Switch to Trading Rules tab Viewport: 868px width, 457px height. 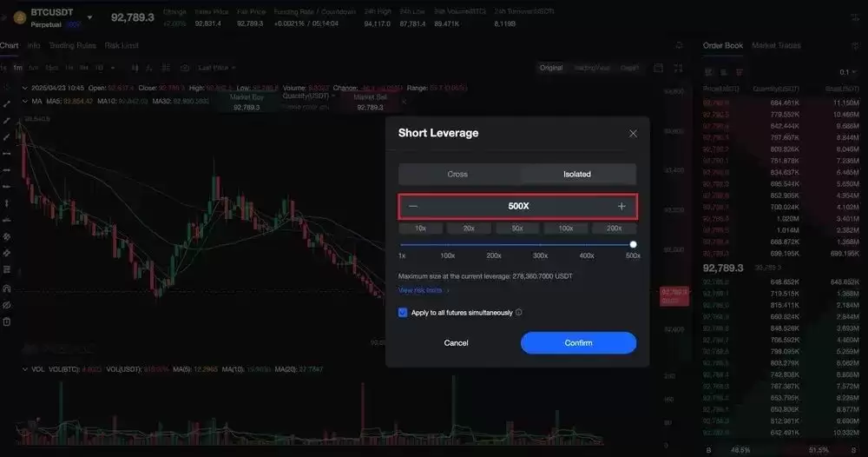click(x=73, y=45)
